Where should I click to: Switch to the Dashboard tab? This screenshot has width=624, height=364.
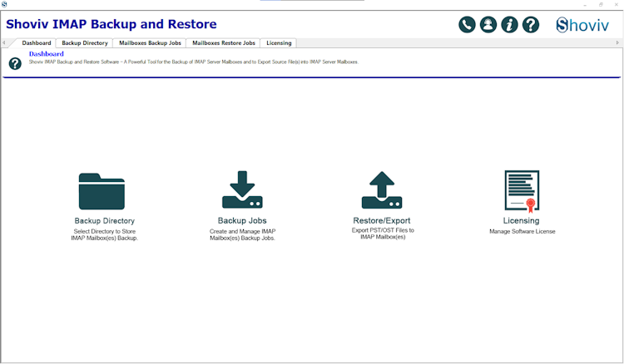(x=37, y=43)
